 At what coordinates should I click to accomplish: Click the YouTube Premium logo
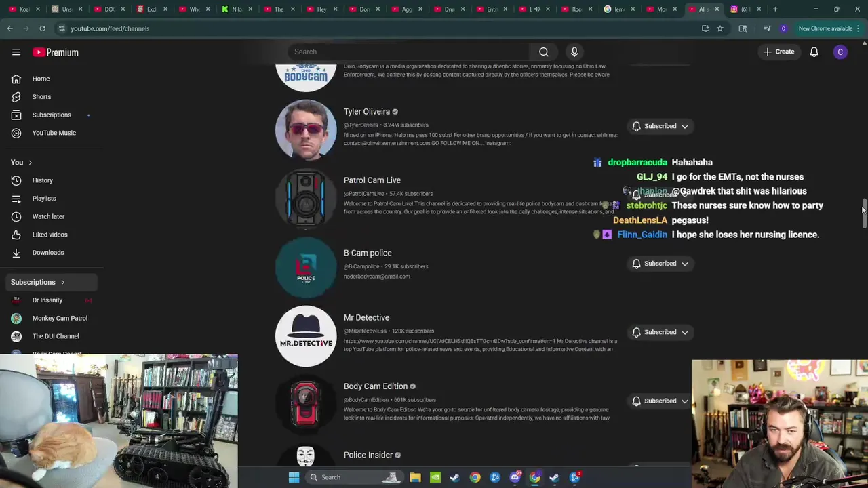pyautogui.click(x=56, y=52)
